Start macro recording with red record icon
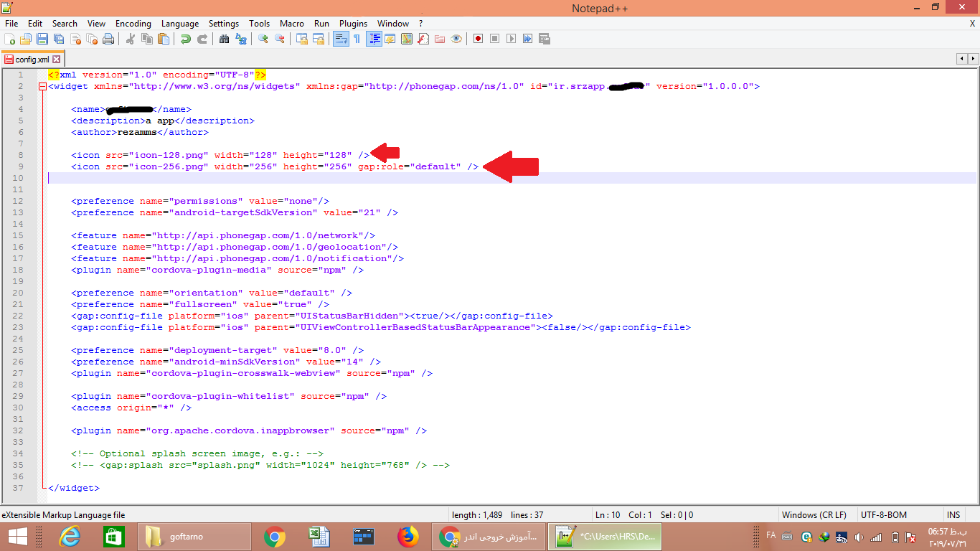The height and width of the screenshot is (551, 980). coord(479,39)
